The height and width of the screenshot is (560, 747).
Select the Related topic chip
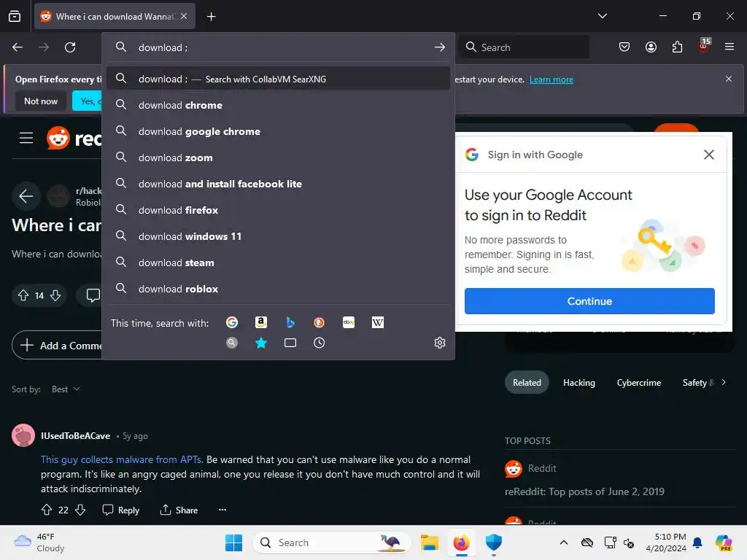[x=527, y=382]
